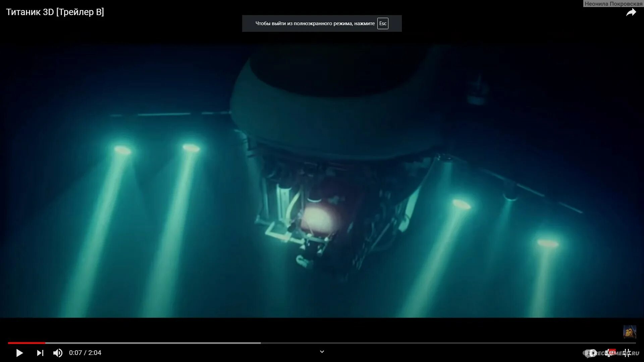Click the 0:07 / 2:04 time display
Viewport: 644px width, 362px height.
point(85,353)
